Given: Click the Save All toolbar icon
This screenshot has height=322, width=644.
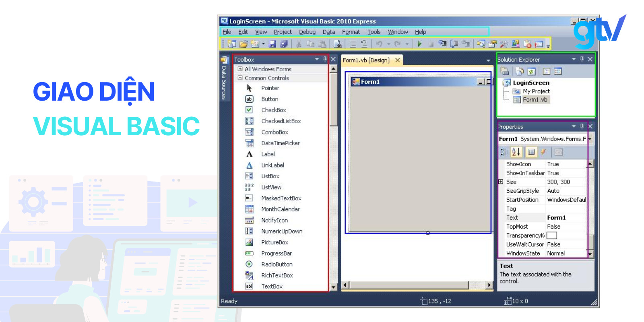Looking at the screenshot, I should [284, 44].
